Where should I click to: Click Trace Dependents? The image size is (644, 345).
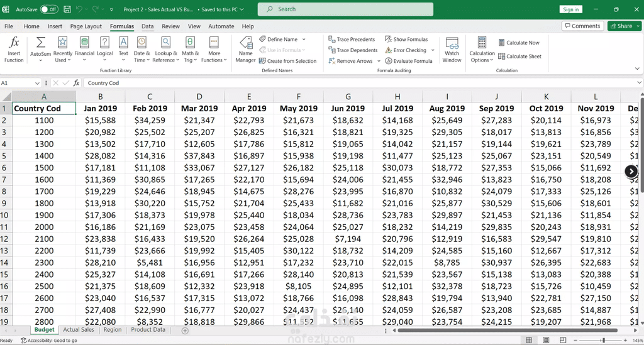point(353,50)
